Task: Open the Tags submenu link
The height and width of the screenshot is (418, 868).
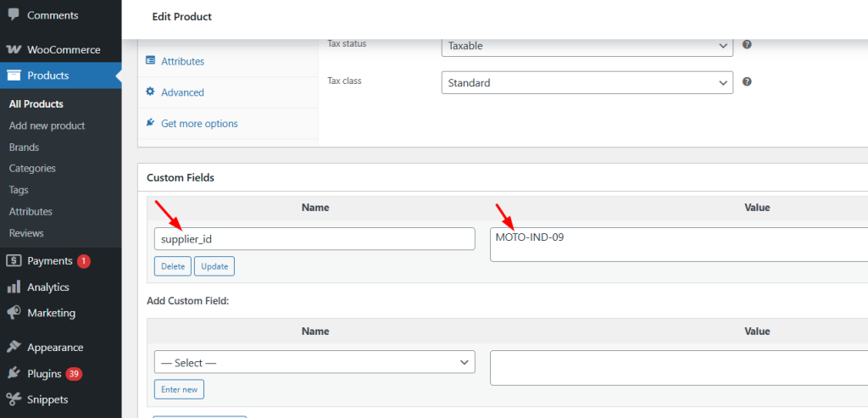Action: [19, 190]
